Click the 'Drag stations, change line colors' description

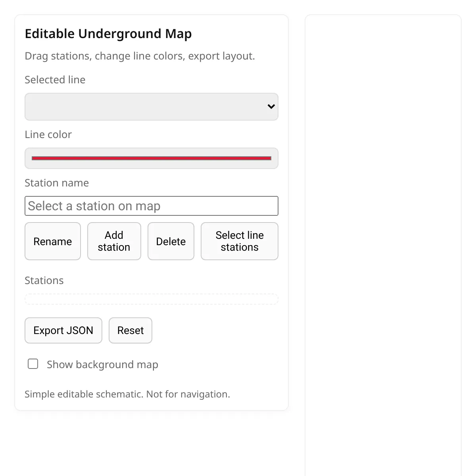[x=140, y=56]
